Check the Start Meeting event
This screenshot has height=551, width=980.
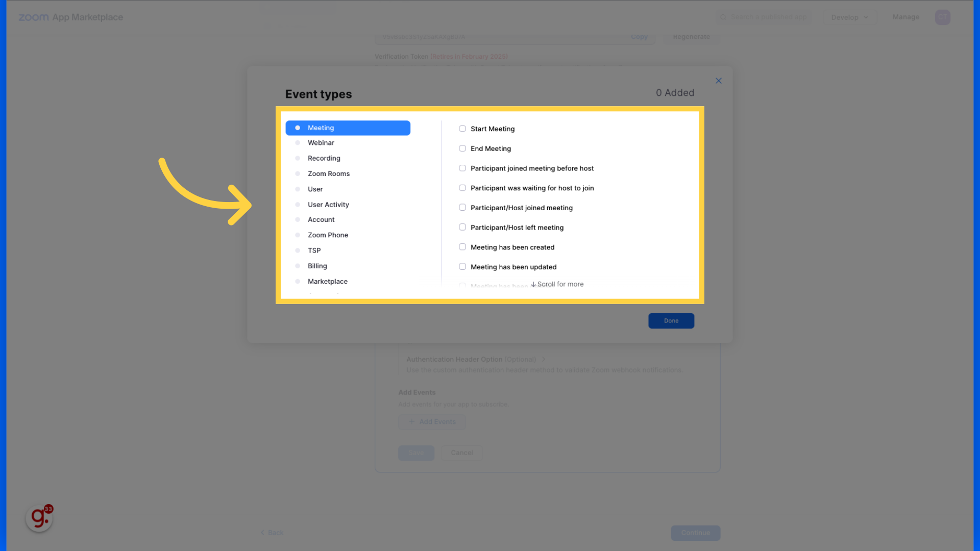point(462,129)
